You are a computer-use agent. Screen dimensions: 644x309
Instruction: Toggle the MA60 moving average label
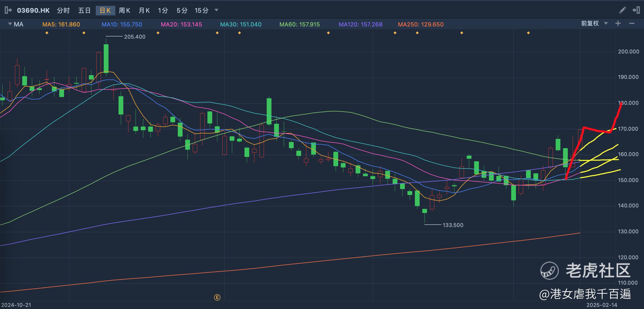[x=300, y=24]
